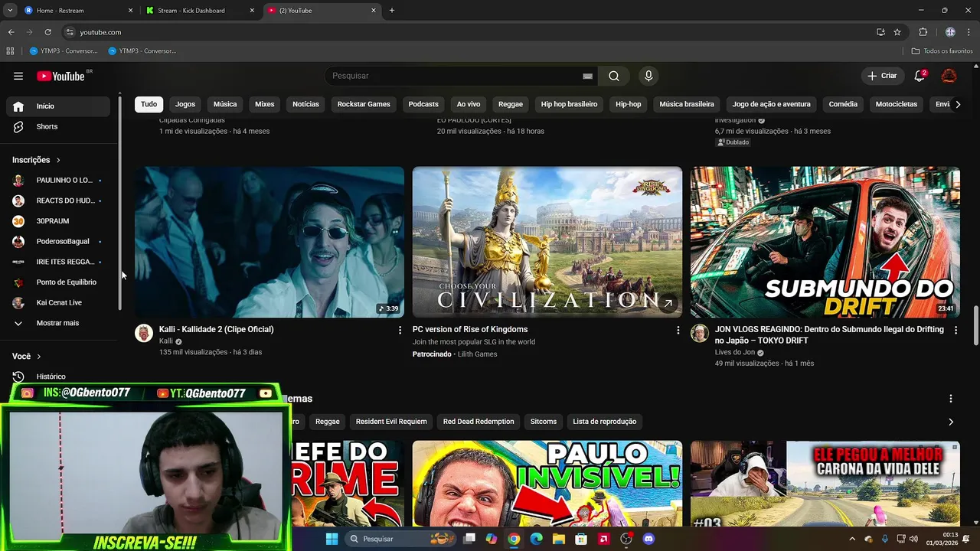Open the SUBMUNDO DO DRIFT thumbnail
980x551 pixels.
(825, 242)
